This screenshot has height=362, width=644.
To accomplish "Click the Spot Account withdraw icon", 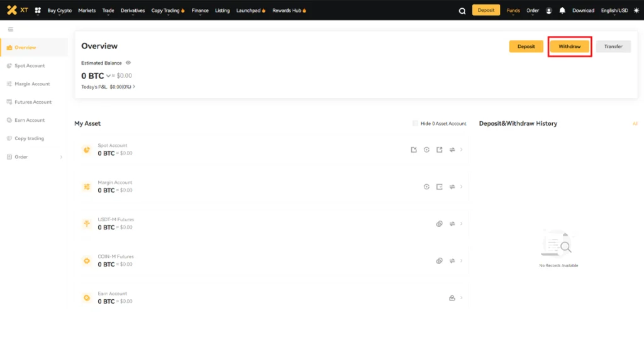I will 440,150.
